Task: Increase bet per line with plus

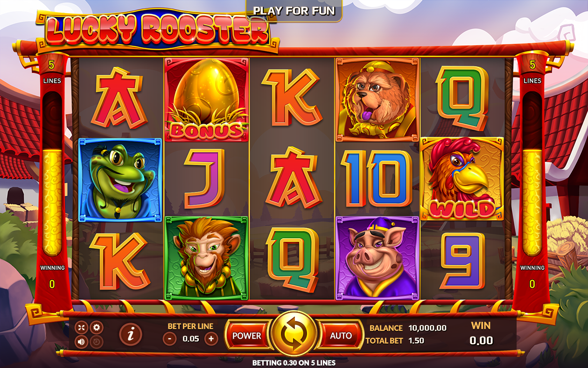Action: click(x=211, y=339)
